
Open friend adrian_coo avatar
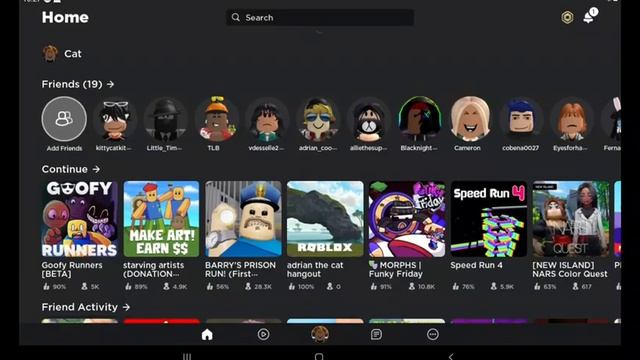click(x=318, y=119)
